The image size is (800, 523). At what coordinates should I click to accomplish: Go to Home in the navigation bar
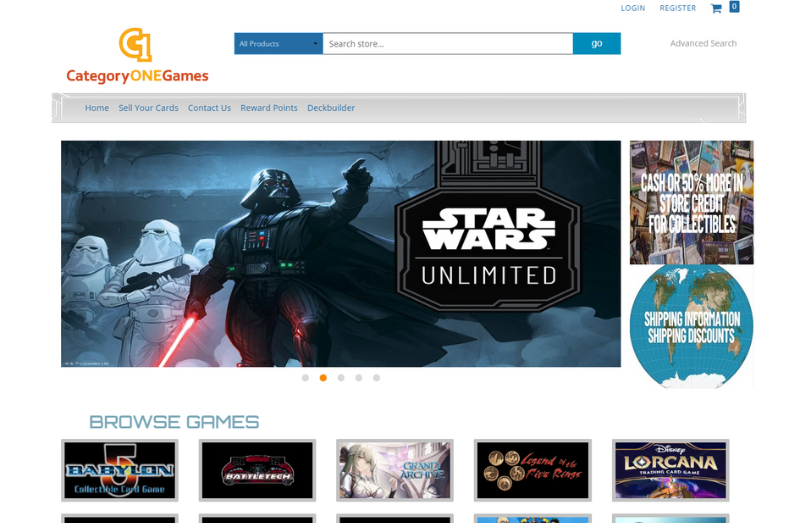(97, 108)
